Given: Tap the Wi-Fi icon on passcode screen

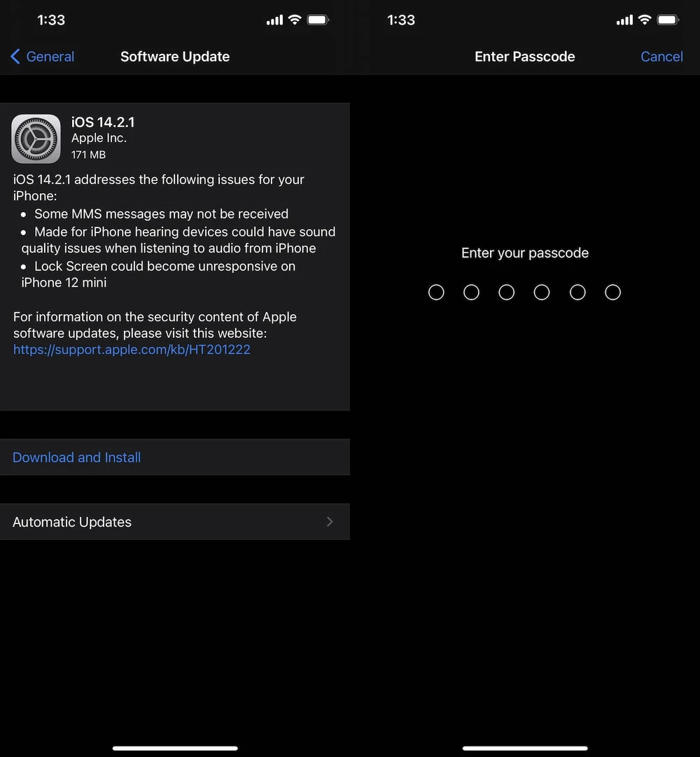Looking at the screenshot, I should [x=645, y=20].
